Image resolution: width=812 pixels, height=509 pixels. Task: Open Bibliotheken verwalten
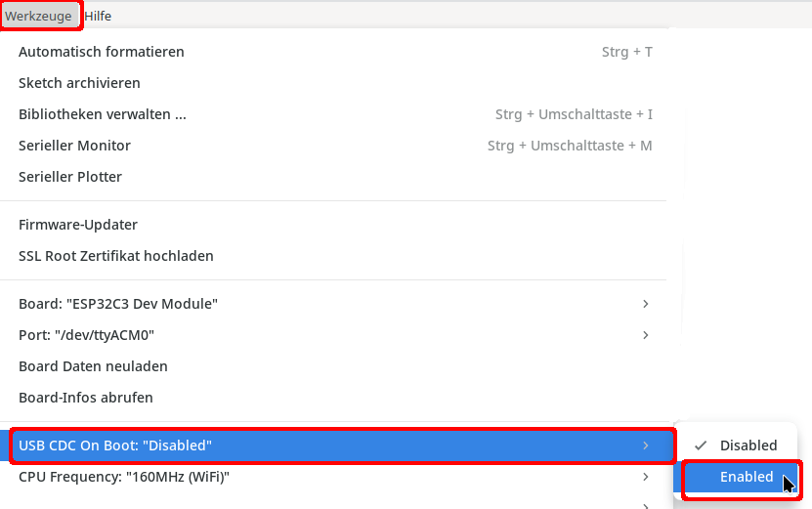click(102, 114)
